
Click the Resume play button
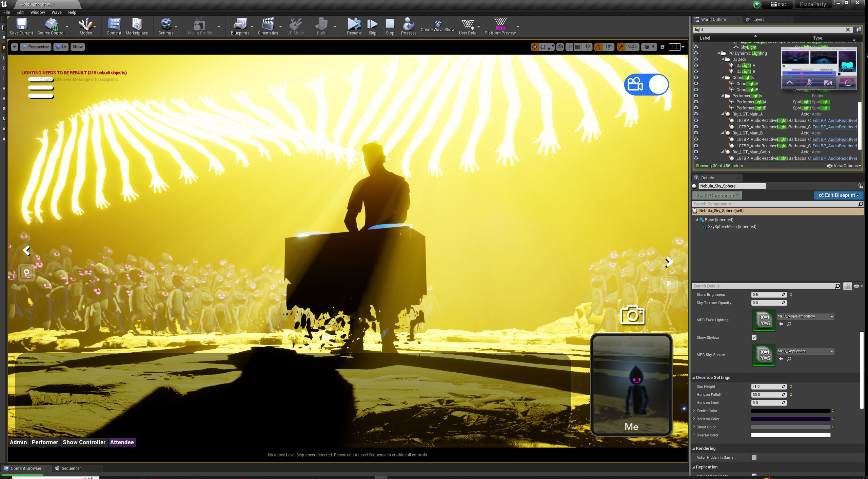coord(354,26)
